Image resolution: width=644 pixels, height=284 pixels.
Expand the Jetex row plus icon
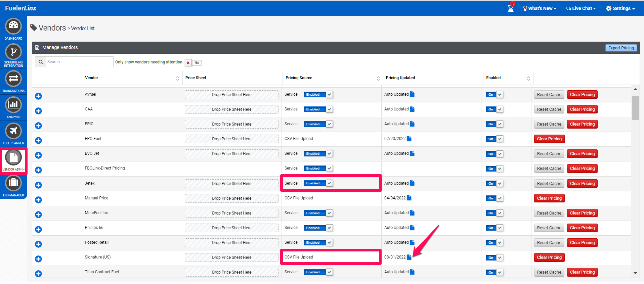click(x=38, y=185)
